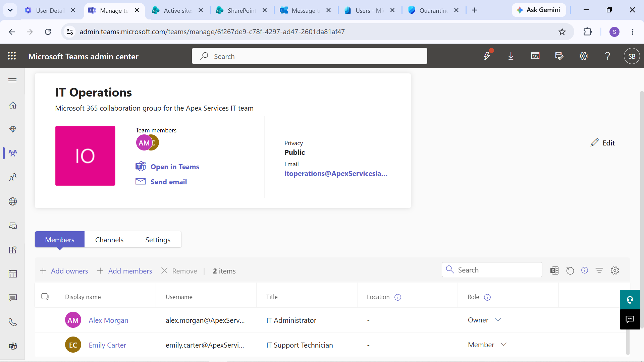This screenshot has height=362, width=644.
Task: Open the Users section in the sidebar
Action: point(13,177)
